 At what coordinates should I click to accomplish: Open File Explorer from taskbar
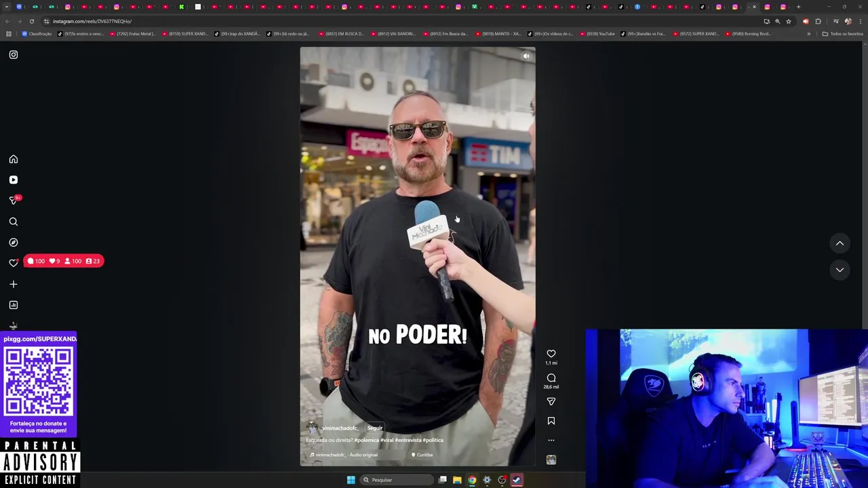[457, 480]
